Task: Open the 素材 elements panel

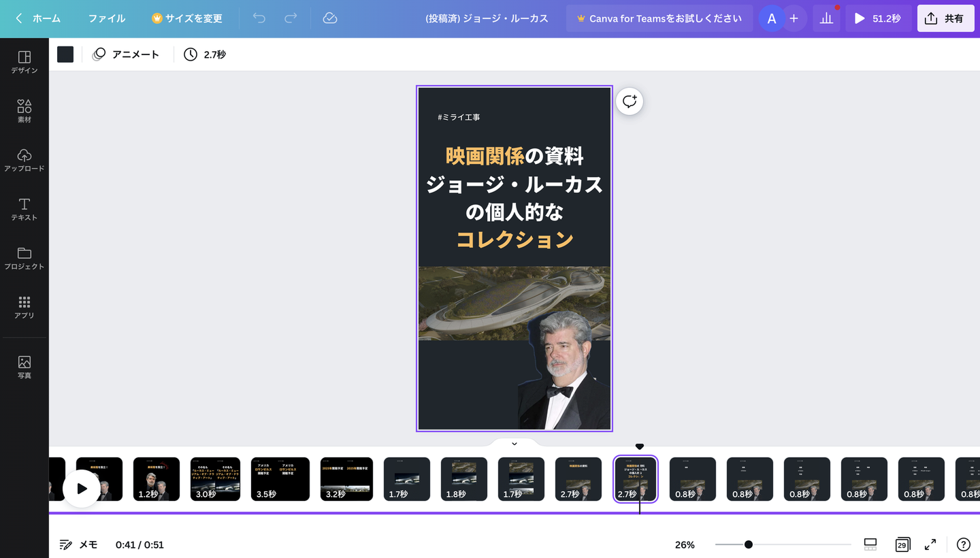Action: coord(24,111)
